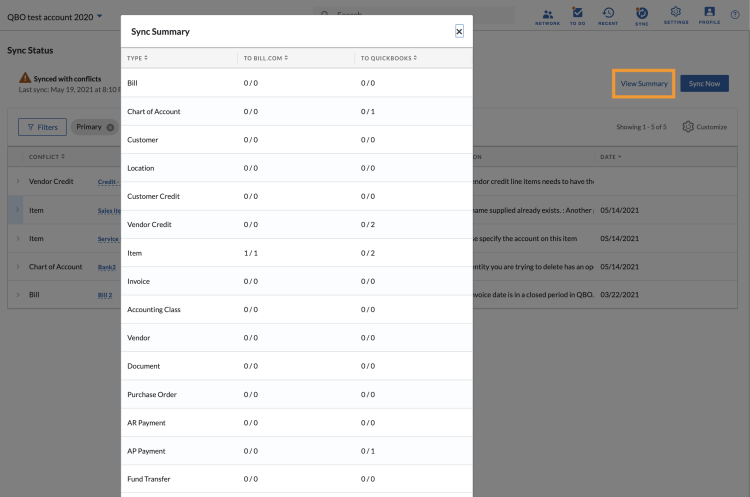Open the Settings gear icon
Viewport: 750px width, 497px height.
pyautogui.click(x=676, y=16)
